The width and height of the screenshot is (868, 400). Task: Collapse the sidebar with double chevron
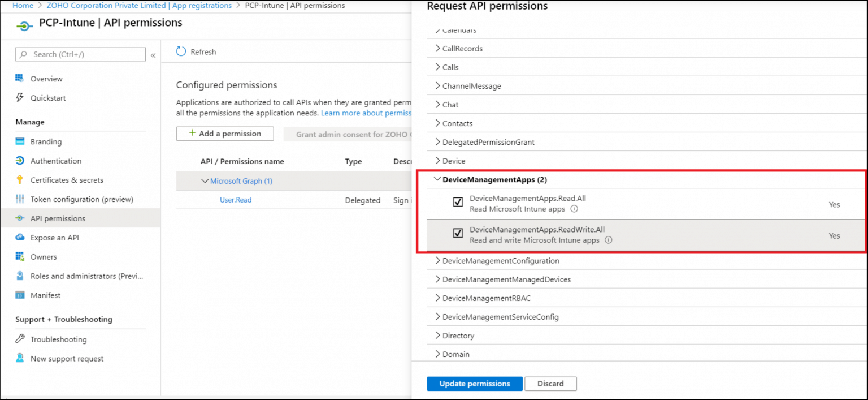click(x=153, y=55)
